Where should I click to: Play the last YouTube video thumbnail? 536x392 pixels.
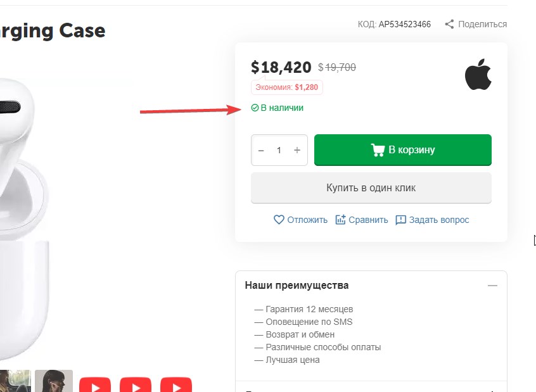click(176, 385)
